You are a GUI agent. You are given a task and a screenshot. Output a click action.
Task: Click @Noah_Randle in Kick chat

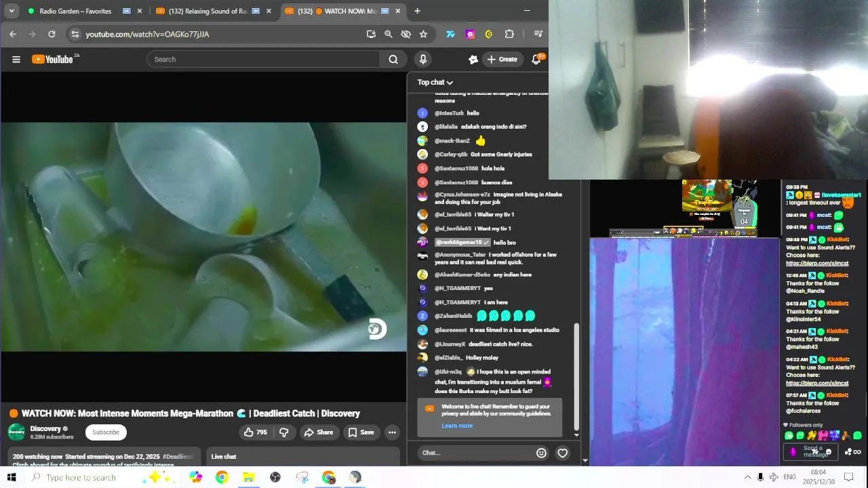(x=805, y=291)
